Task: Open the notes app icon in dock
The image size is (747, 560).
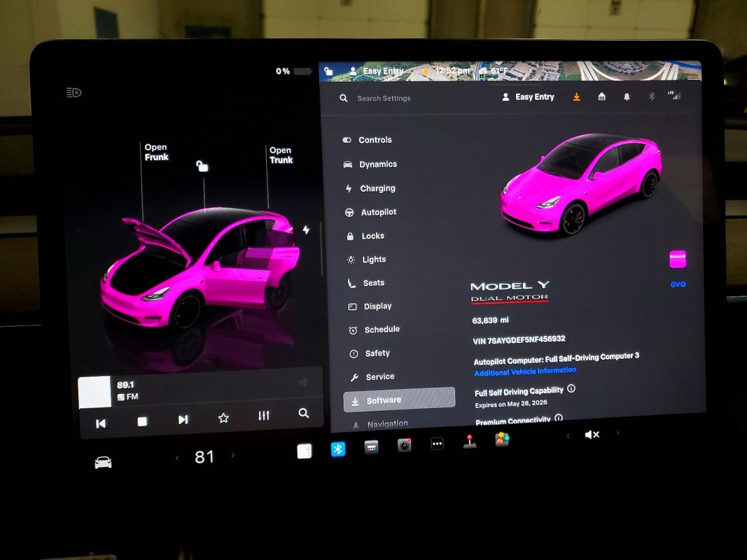Action: [305, 451]
